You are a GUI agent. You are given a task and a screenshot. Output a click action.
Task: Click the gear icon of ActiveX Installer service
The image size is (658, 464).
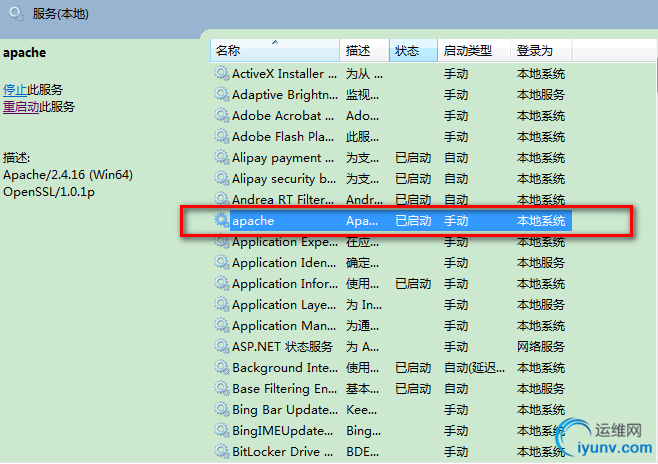[222, 73]
